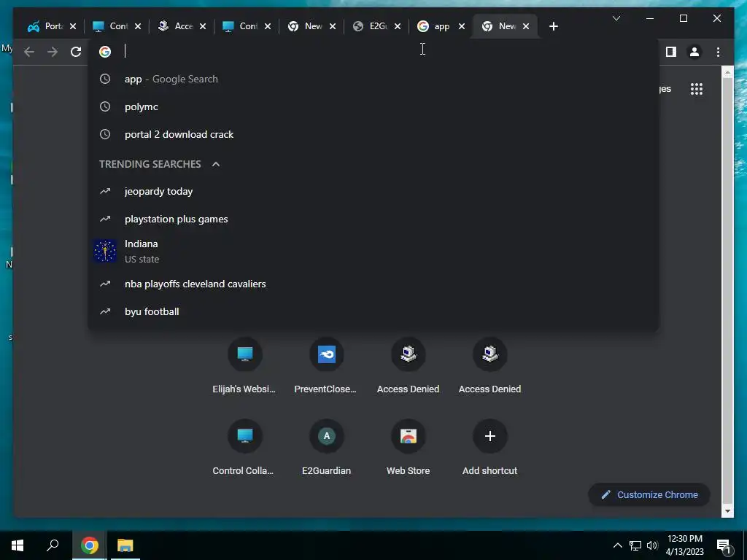Screen dimensions: 747x560
Task: Open the profile avatar button
Action: [694, 52]
